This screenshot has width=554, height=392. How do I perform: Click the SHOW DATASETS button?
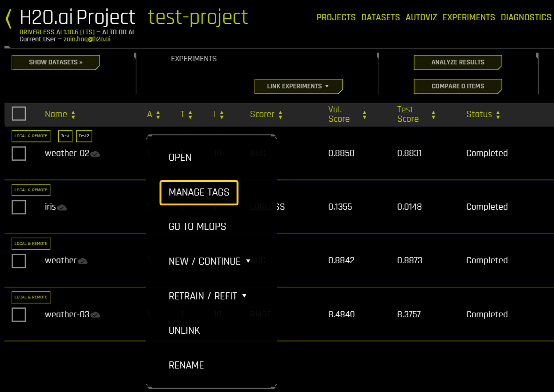(x=55, y=62)
